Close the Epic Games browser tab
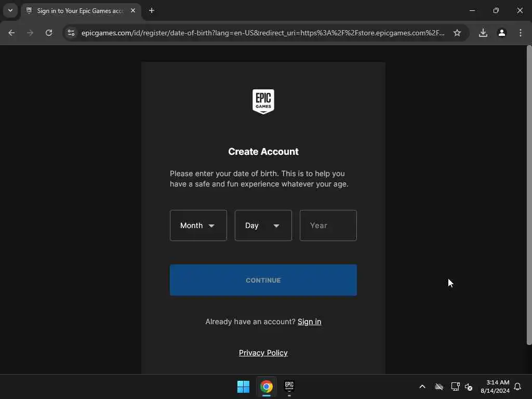Screen dimensions: 532x399 coord(133,11)
